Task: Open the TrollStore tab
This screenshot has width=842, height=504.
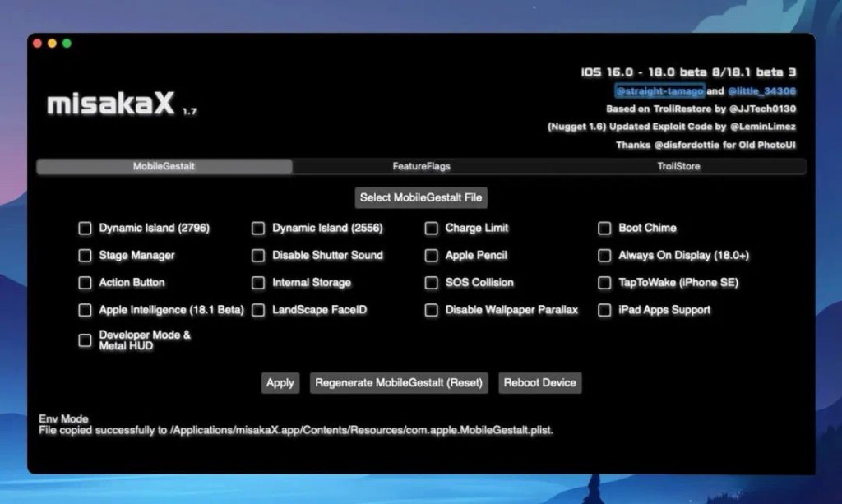Action: tap(678, 167)
